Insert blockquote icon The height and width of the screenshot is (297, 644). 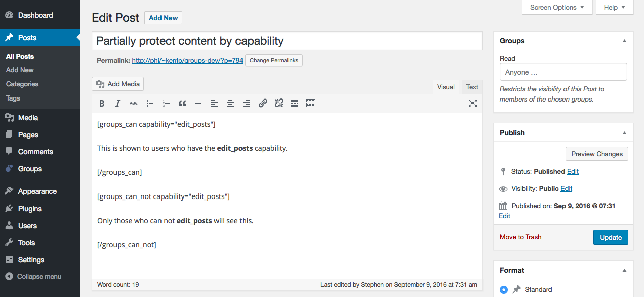click(x=182, y=103)
